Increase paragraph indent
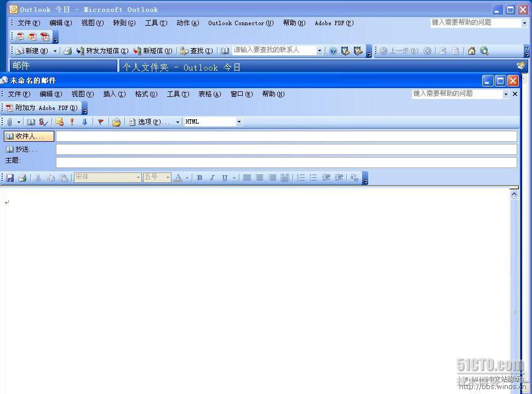The image size is (532, 394). pyautogui.click(x=339, y=177)
